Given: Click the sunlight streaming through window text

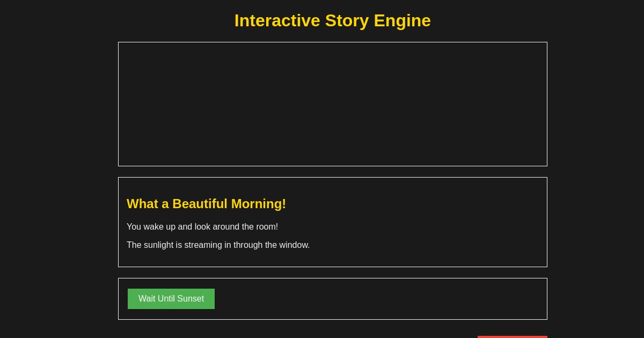Looking at the screenshot, I should [x=218, y=245].
